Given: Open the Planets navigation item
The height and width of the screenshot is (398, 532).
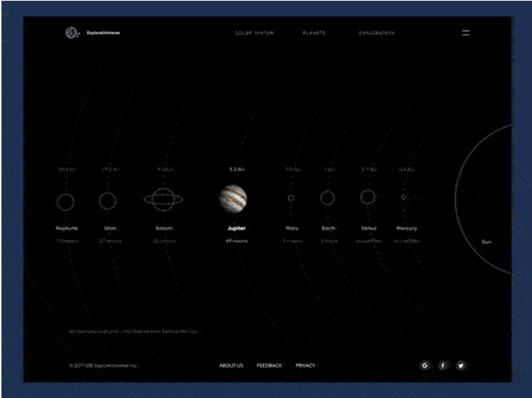Looking at the screenshot, I should [x=314, y=33].
